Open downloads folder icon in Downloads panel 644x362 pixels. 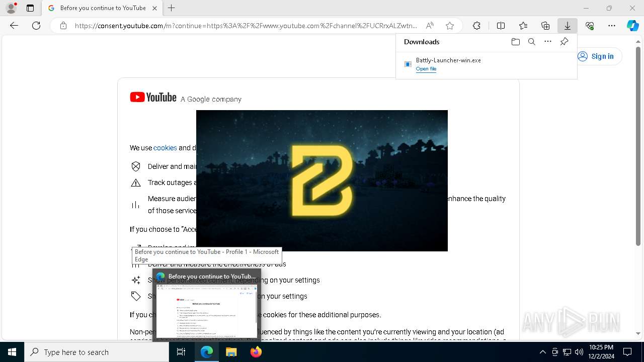pos(515,42)
